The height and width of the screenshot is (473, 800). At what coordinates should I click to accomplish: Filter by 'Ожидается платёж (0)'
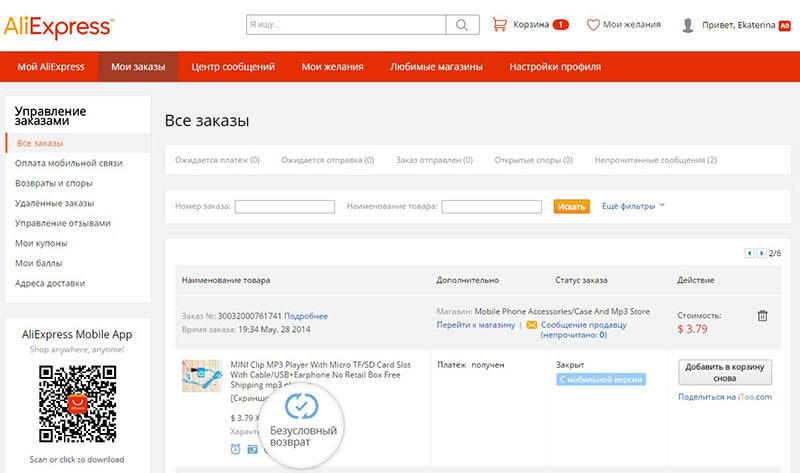(x=217, y=160)
